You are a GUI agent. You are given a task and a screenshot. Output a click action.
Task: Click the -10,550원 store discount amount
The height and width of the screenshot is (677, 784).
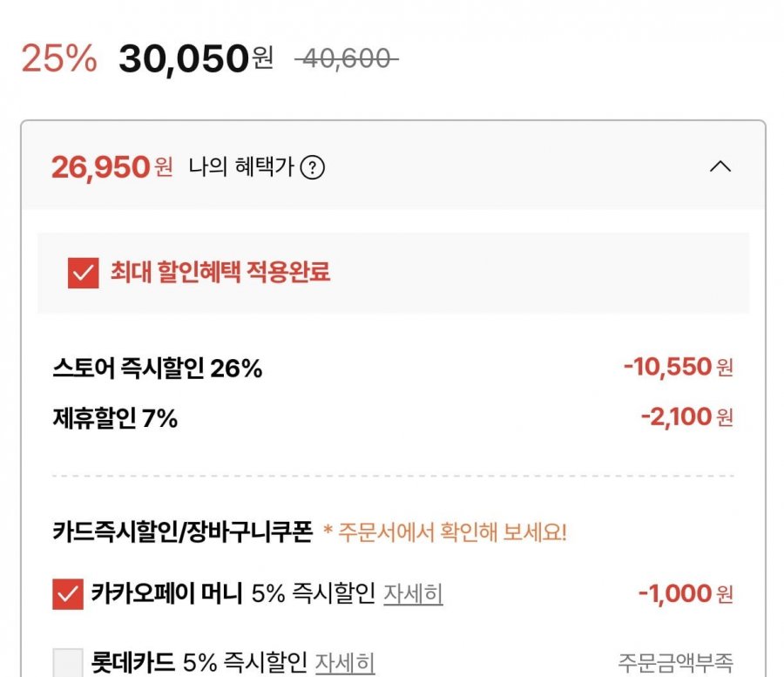click(x=678, y=368)
